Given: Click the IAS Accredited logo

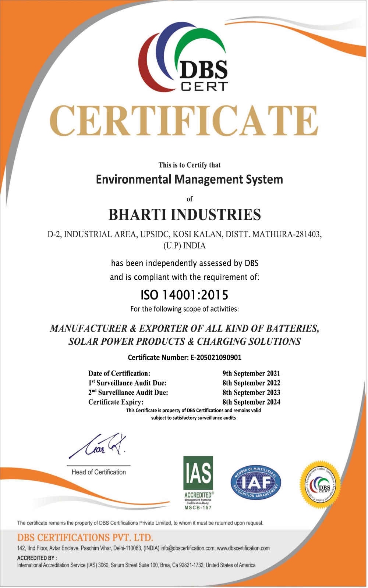Looking at the screenshot, I should pos(198,483).
